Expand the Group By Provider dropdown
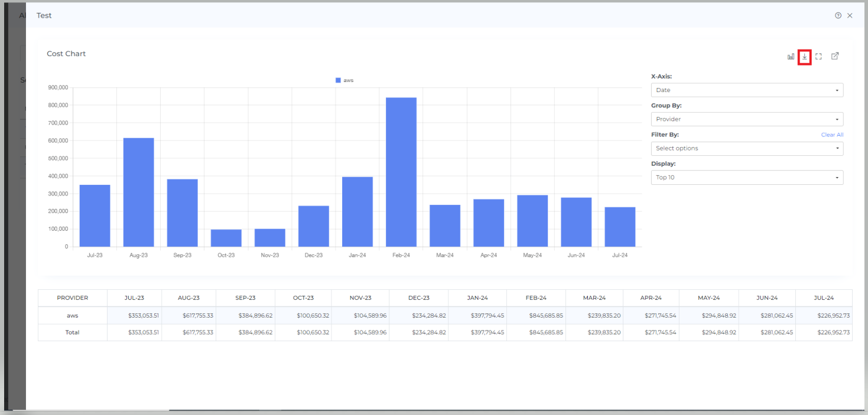The height and width of the screenshot is (415, 868). click(747, 119)
